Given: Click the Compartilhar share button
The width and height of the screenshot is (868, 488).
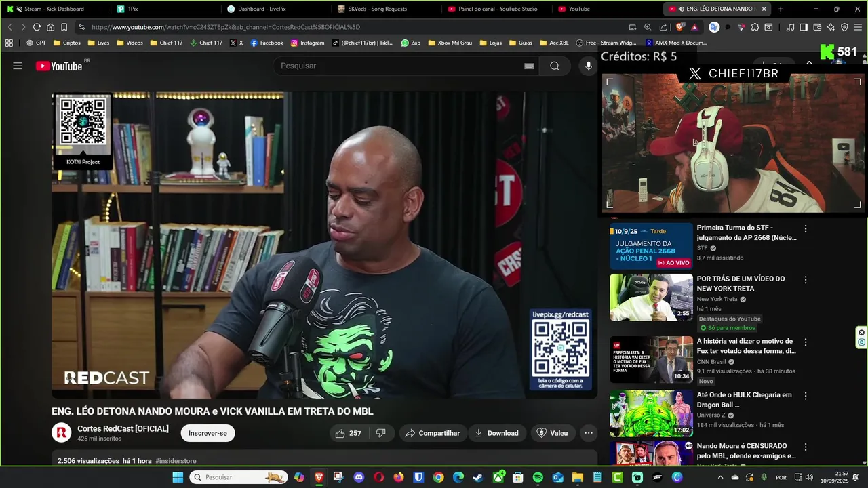Looking at the screenshot, I should click(x=432, y=433).
